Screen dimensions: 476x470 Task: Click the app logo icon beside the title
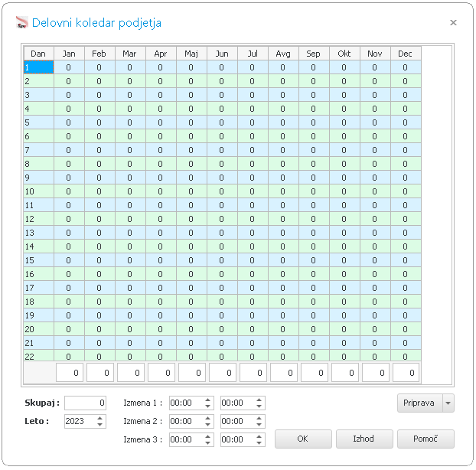coord(21,22)
